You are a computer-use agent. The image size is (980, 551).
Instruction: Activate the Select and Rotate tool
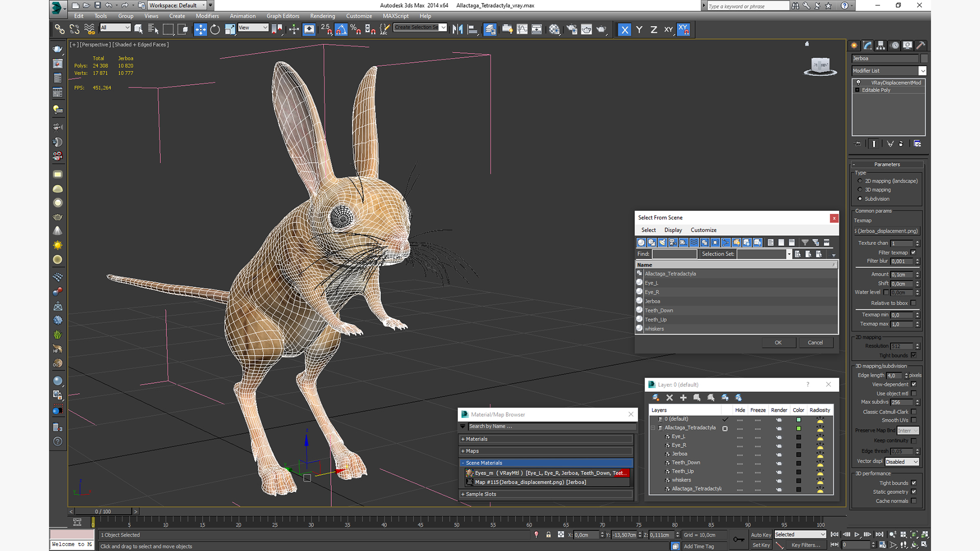click(x=215, y=30)
